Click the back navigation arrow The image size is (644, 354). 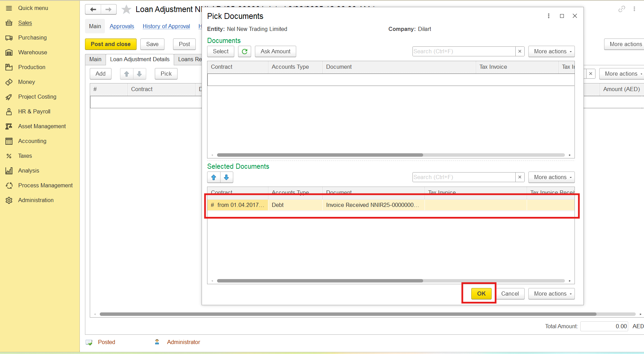(x=93, y=9)
